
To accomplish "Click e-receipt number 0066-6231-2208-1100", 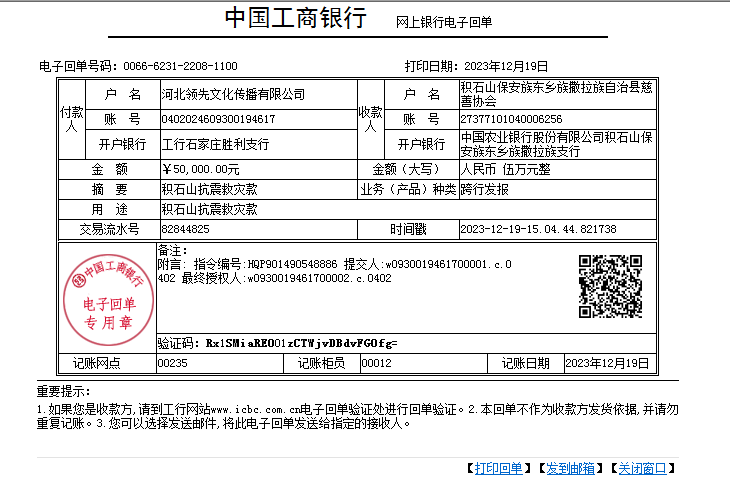I will pos(181,66).
